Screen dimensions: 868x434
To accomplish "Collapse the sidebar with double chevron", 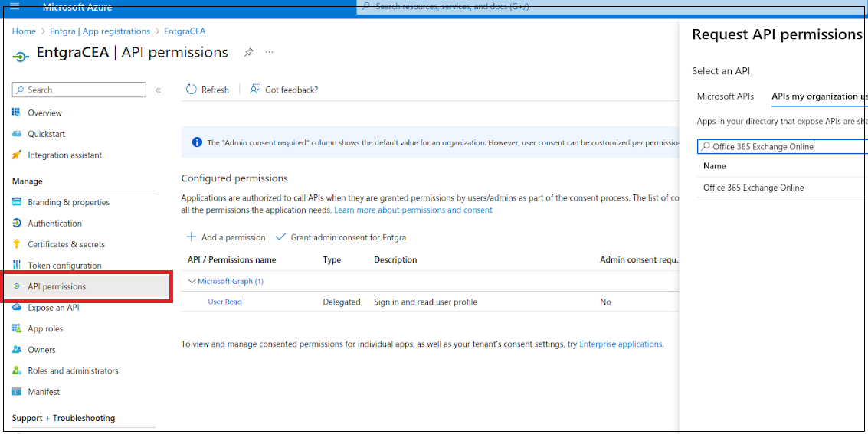I will tap(159, 90).
